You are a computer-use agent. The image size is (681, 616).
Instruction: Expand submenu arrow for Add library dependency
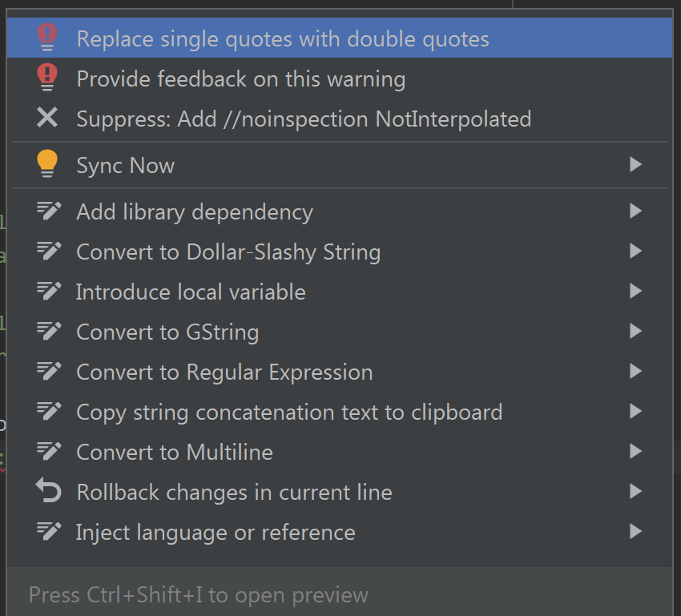click(x=635, y=211)
